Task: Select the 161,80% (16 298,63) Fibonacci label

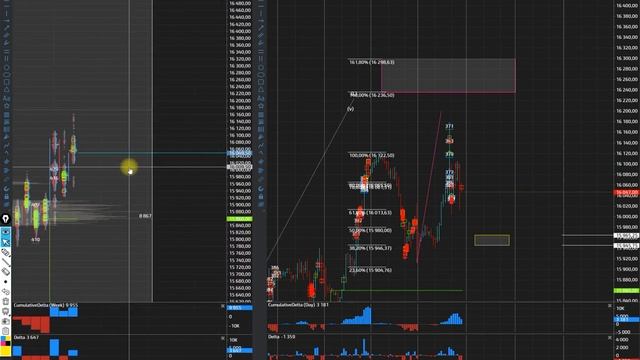Action: (x=372, y=62)
